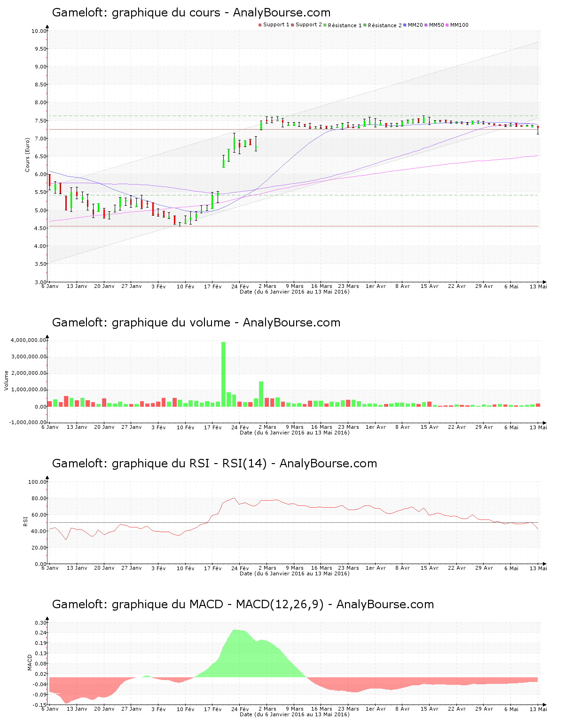
Task: Click the 100.00 value on RSI axis
Action: [38, 482]
